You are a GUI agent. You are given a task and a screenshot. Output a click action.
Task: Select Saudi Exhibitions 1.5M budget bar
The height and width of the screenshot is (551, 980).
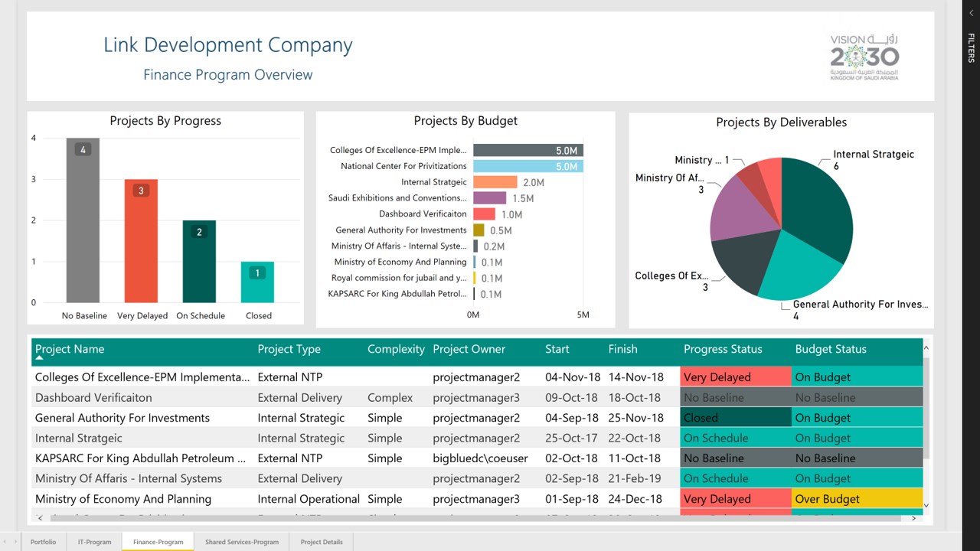489,198
